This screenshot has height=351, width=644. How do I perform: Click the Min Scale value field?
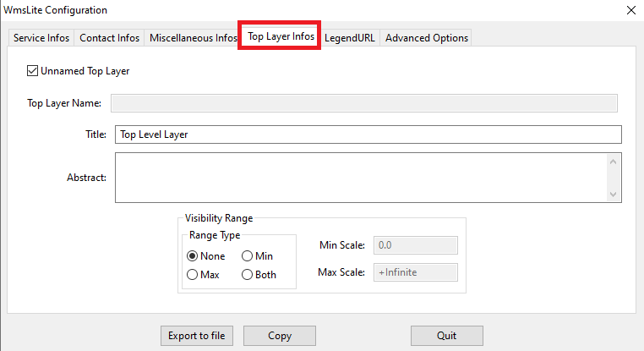point(416,245)
